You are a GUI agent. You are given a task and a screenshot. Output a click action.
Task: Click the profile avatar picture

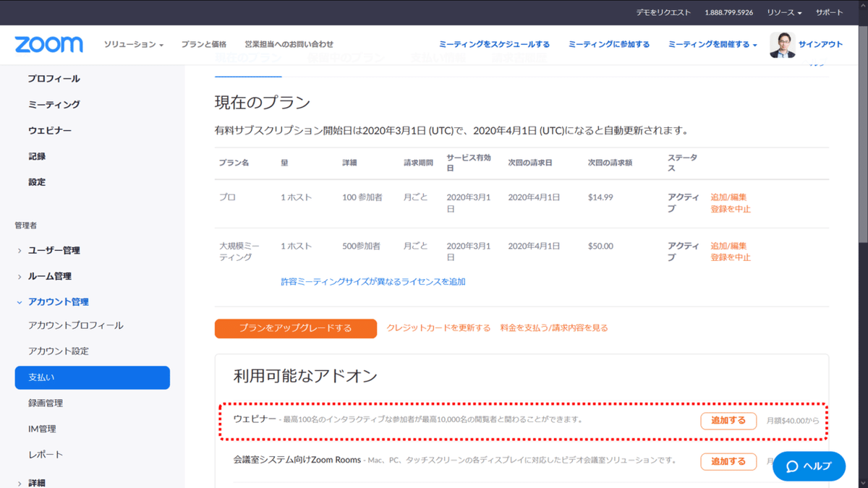[782, 44]
